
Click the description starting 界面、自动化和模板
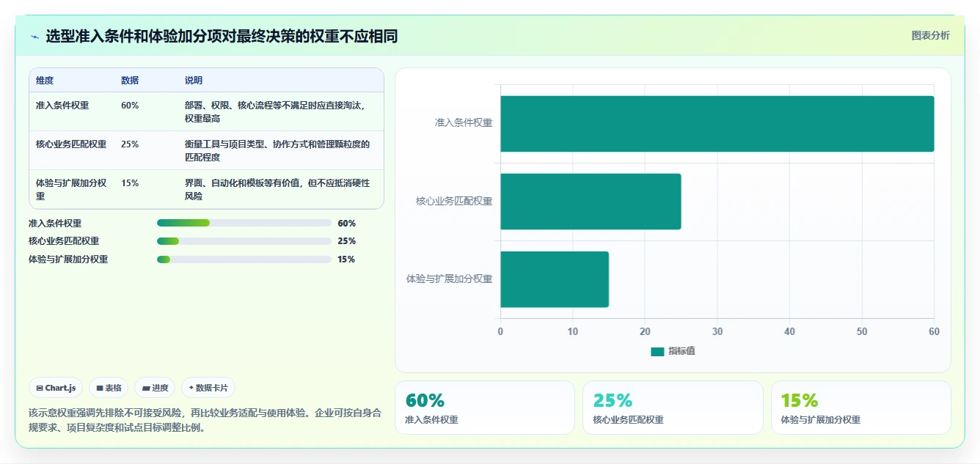click(277, 190)
